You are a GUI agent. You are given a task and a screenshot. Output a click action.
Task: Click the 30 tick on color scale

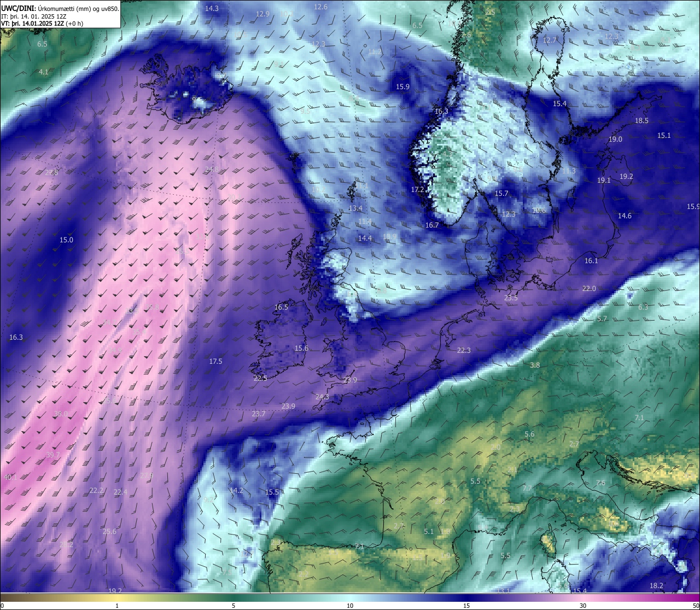[583, 606]
